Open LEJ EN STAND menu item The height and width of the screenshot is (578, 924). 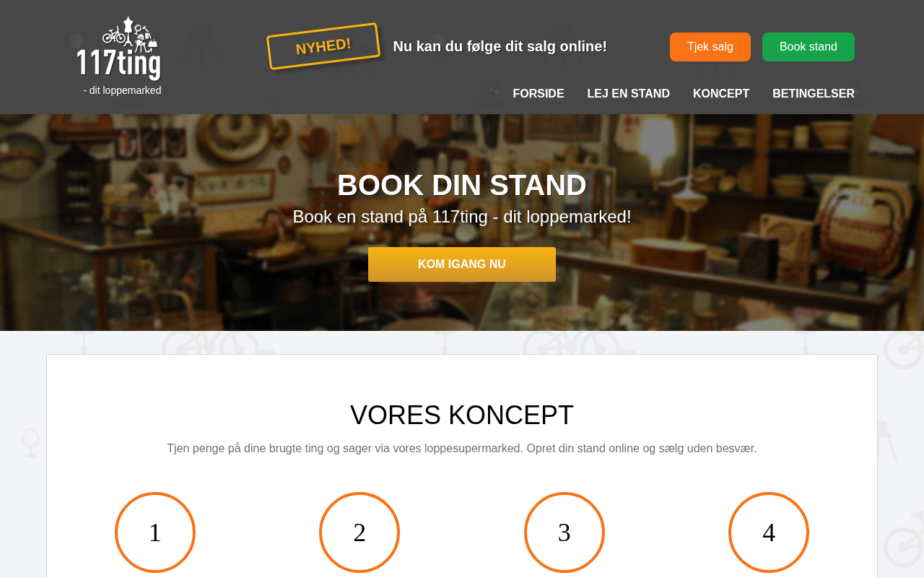(x=629, y=94)
